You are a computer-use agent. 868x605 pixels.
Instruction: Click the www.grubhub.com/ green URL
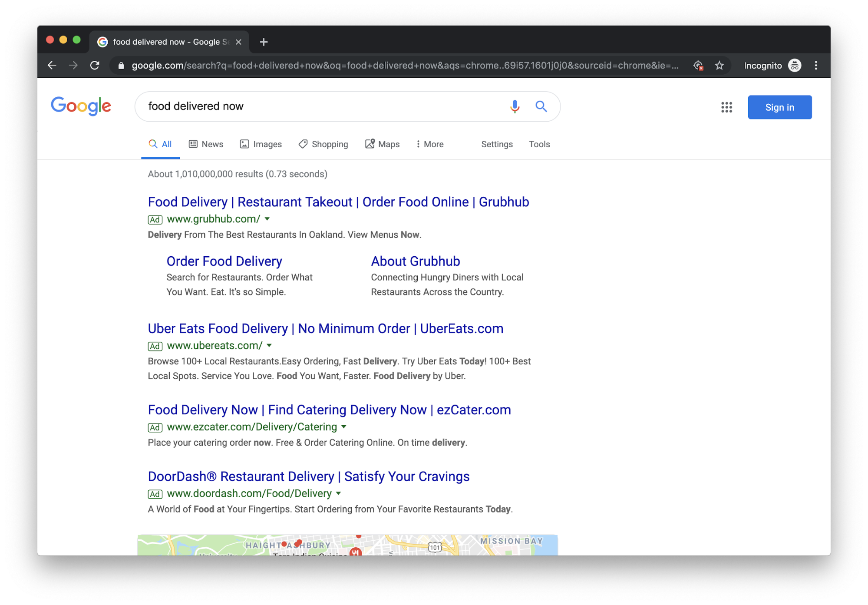click(x=213, y=219)
